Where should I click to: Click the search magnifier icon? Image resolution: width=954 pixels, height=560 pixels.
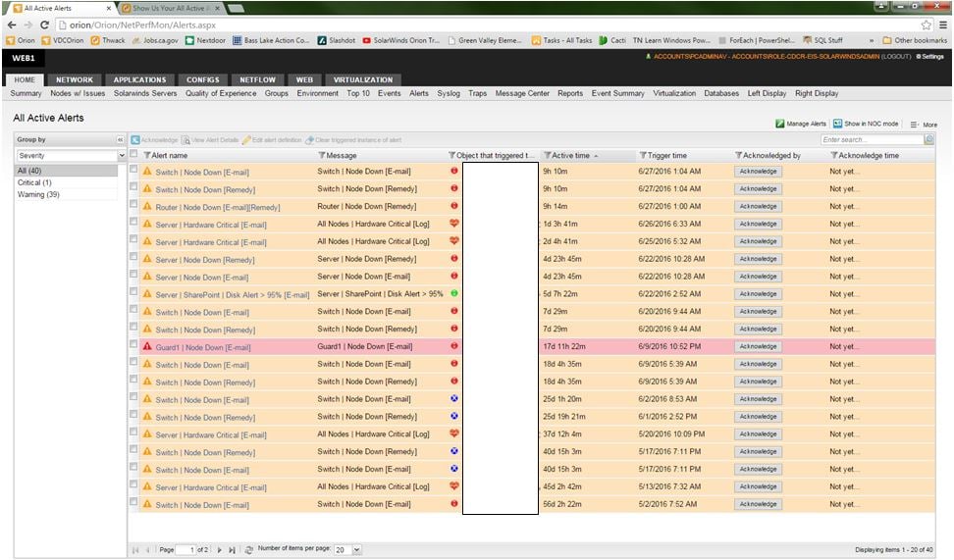point(928,140)
